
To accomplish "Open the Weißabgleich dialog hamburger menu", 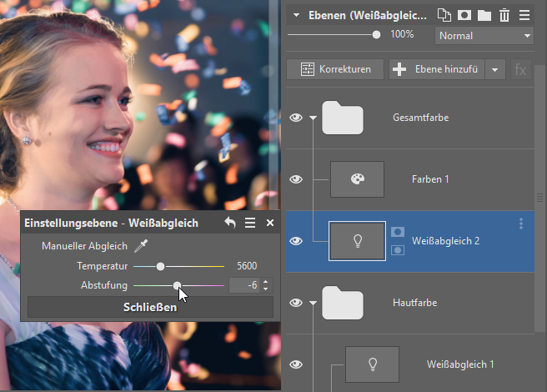I will pyautogui.click(x=250, y=223).
